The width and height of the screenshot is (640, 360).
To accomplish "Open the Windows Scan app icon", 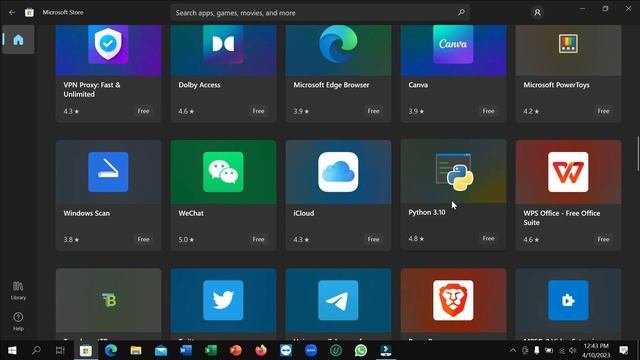I will (x=108, y=172).
